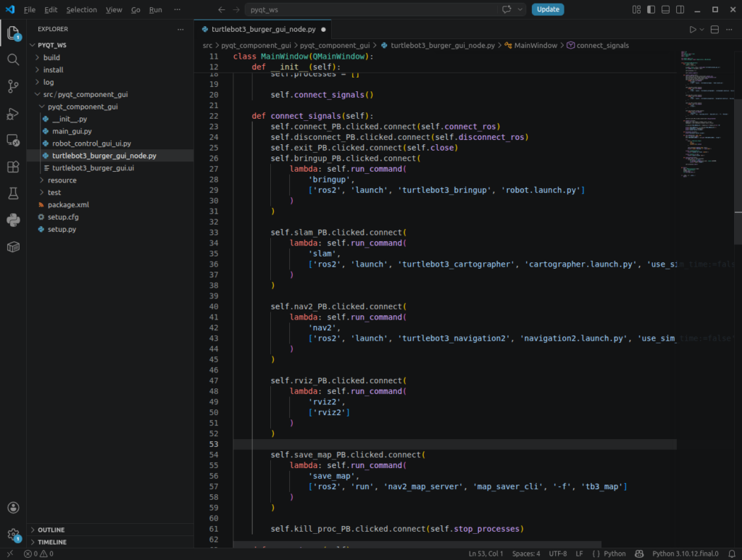Click the VS Code logo icon
The width and height of the screenshot is (742, 560).
[x=10, y=9]
